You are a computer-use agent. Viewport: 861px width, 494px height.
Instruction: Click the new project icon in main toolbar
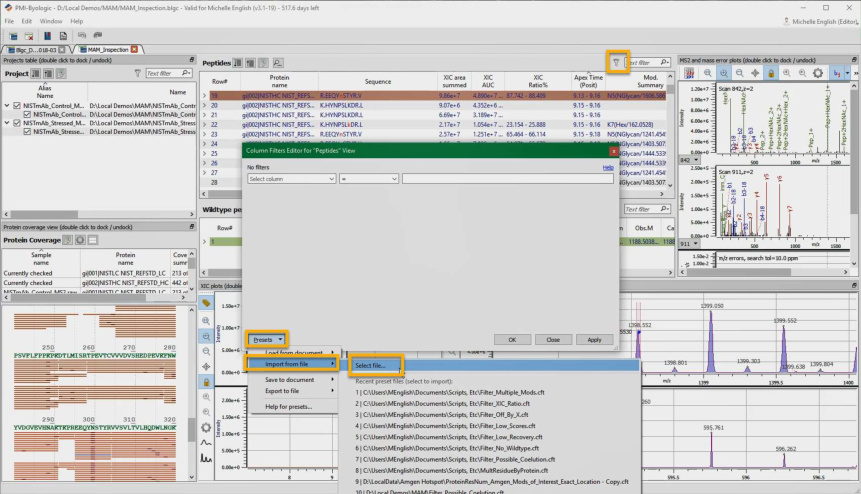coord(13,36)
